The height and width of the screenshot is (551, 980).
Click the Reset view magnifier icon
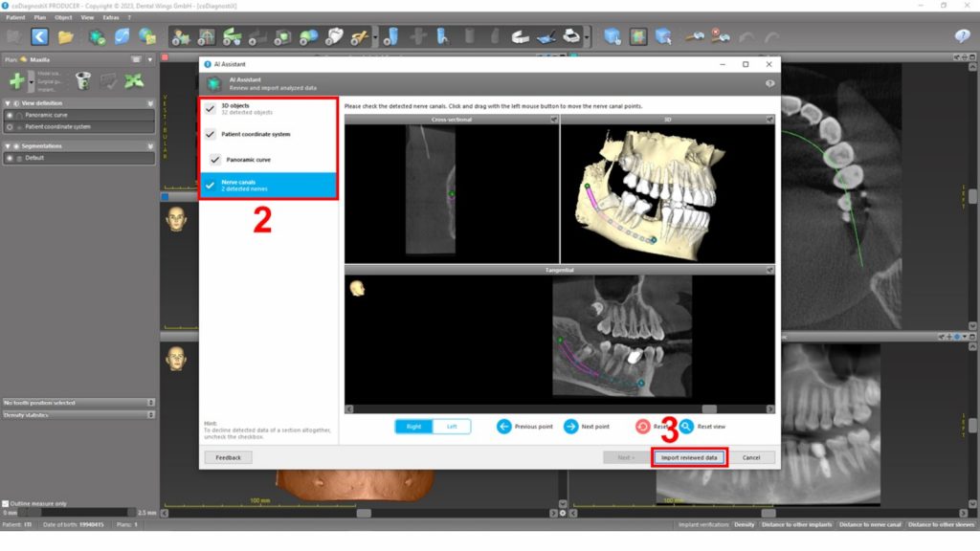tap(686, 426)
